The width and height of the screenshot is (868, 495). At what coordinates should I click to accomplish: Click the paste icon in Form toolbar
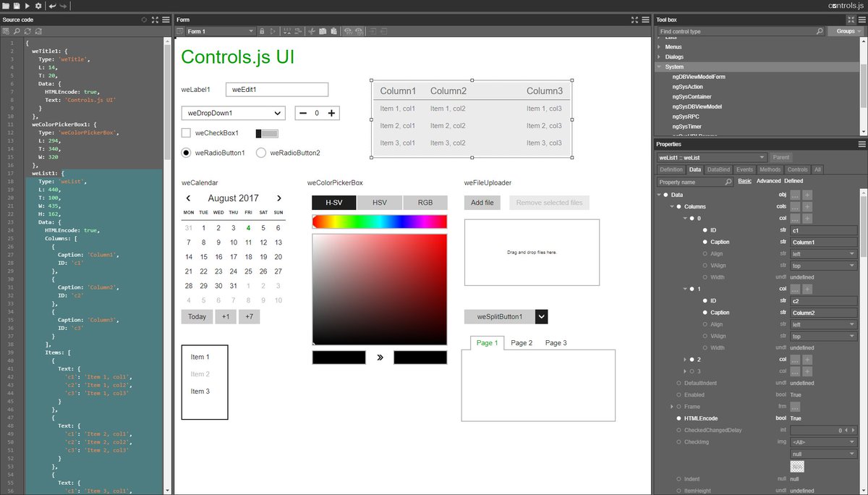click(x=333, y=31)
